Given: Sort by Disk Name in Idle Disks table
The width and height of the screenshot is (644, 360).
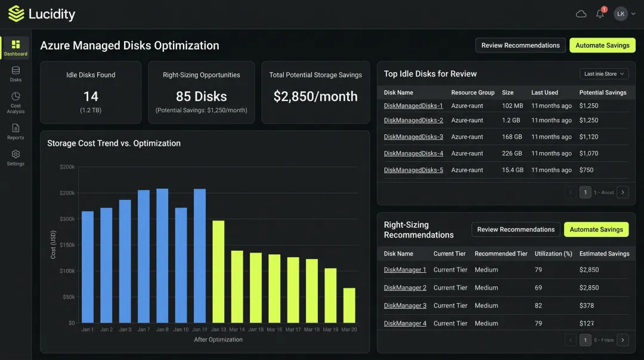Looking at the screenshot, I should click(x=398, y=93).
